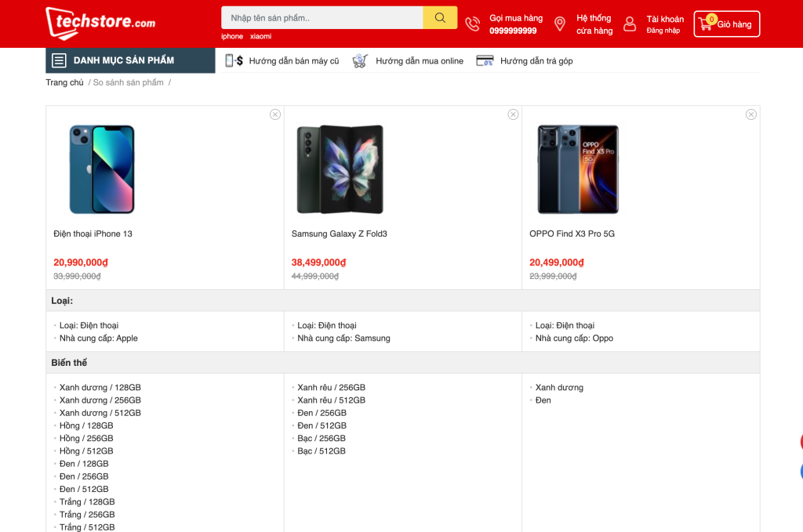Open Hướng dẫn trả góp page
The width and height of the screenshot is (803, 532).
536,60
